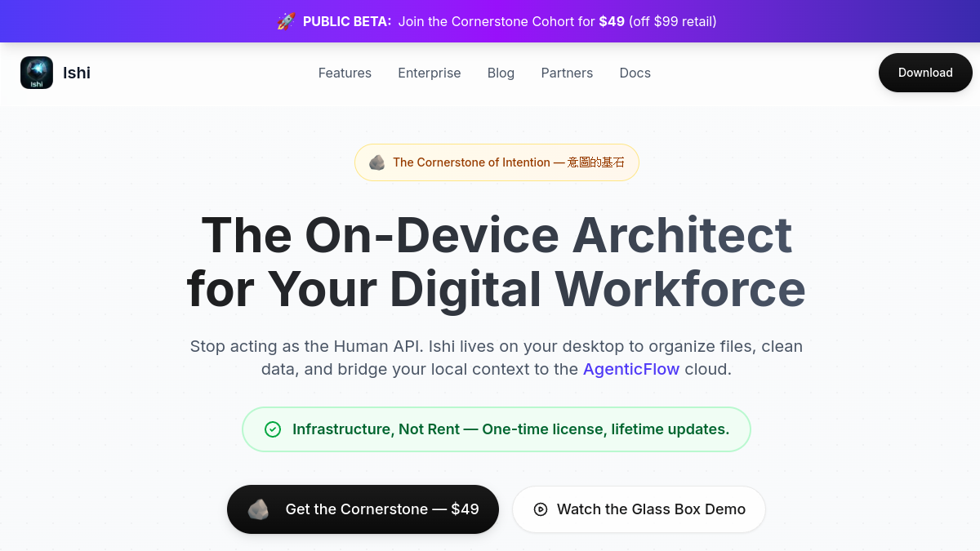Follow the AgenticFlow hyperlink
This screenshot has width=980, height=551.
tap(631, 369)
